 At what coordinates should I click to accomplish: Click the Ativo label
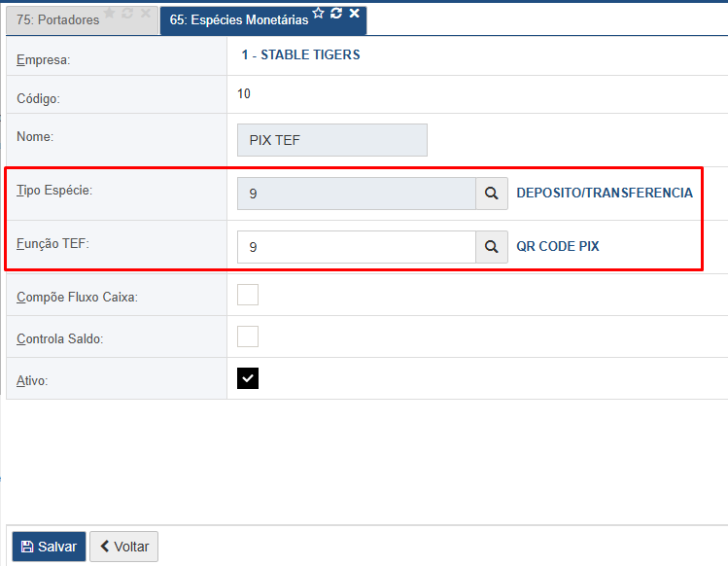pos(32,380)
